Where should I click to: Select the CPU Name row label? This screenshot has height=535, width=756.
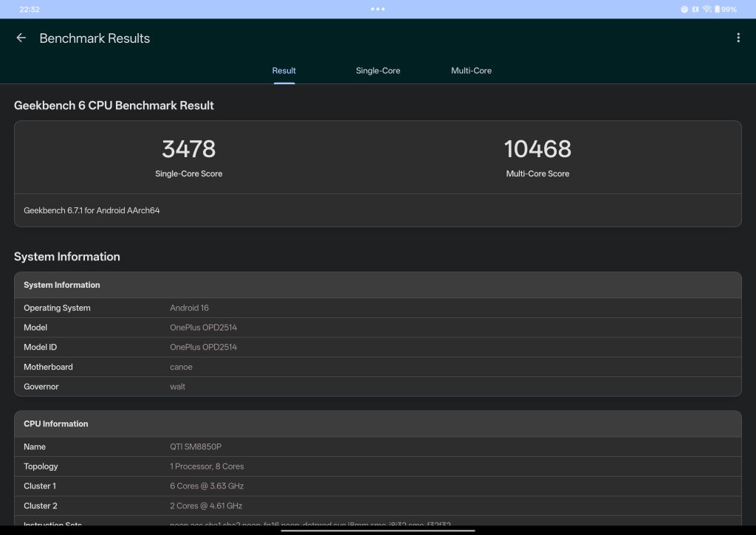point(35,446)
